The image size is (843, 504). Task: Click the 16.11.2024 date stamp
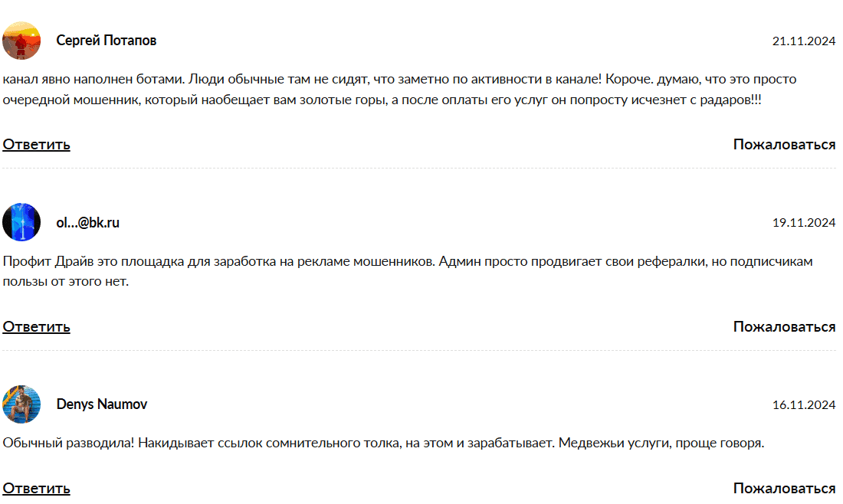point(803,405)
